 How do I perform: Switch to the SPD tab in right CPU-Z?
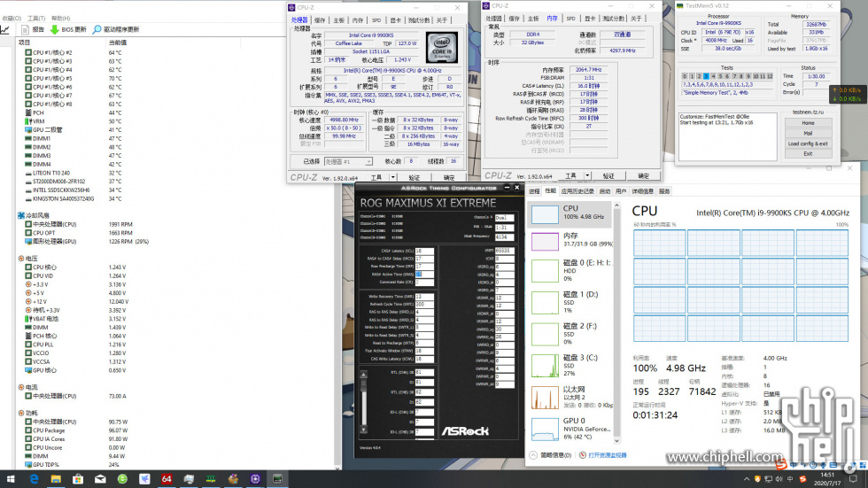[570, 19]
